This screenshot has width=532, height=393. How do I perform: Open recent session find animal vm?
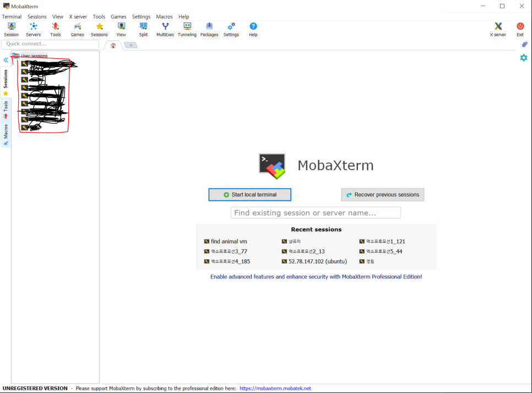(x=226, y=242)
